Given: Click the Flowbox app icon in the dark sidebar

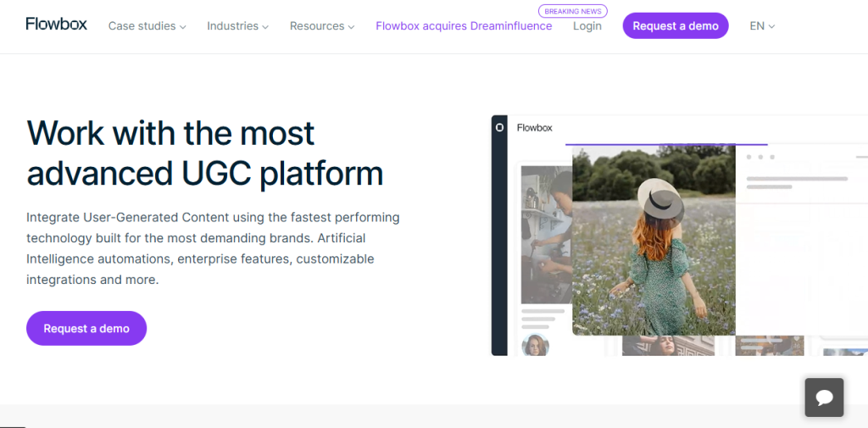Looking at the screenshot, I should [x=499, y=127].
